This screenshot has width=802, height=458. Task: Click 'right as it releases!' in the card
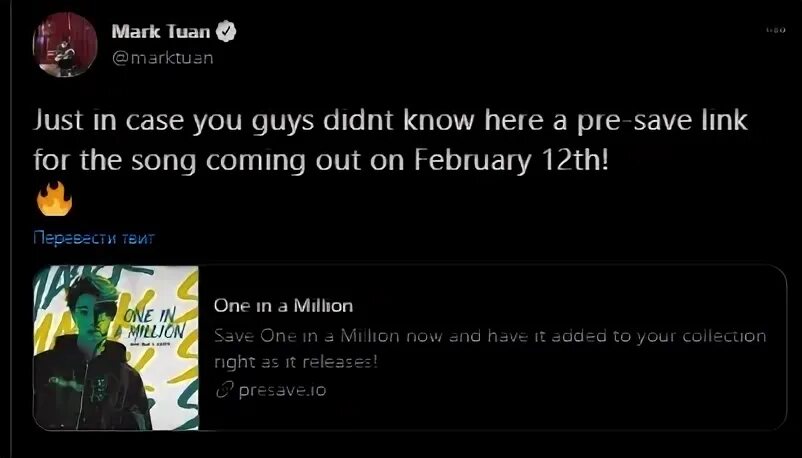pos(296,361)
